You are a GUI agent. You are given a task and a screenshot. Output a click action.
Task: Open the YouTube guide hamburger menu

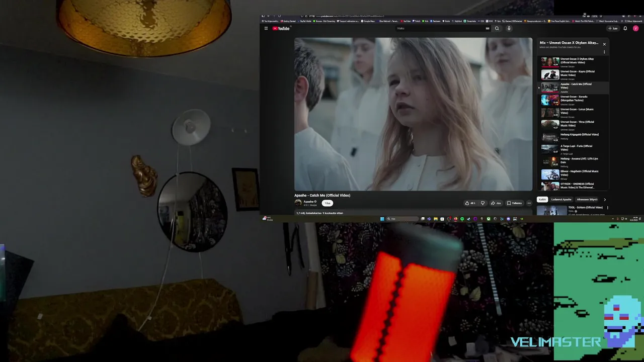[266, 28]
